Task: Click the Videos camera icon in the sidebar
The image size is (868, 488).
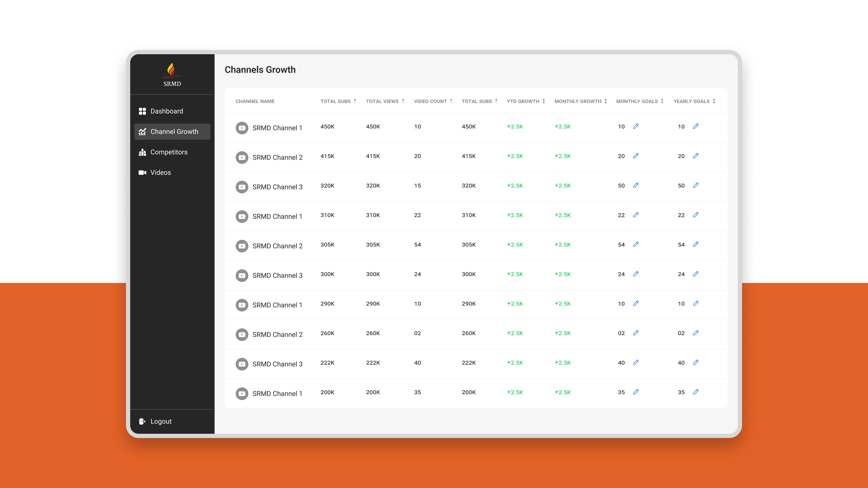Action: (142, 172)
